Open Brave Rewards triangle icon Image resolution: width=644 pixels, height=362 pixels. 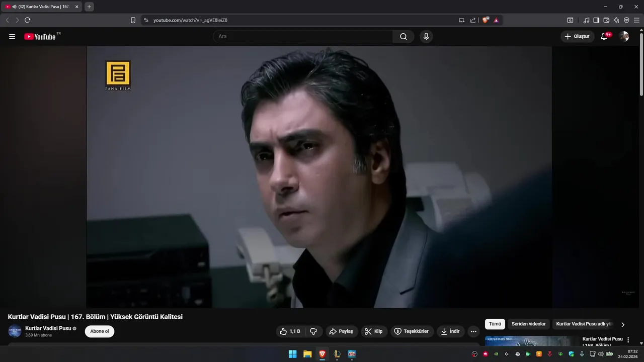pos(496,20)
